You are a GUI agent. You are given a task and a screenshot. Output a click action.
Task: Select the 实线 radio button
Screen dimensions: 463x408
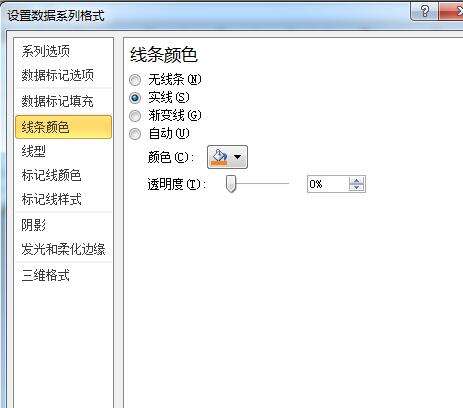pos(135,98)
